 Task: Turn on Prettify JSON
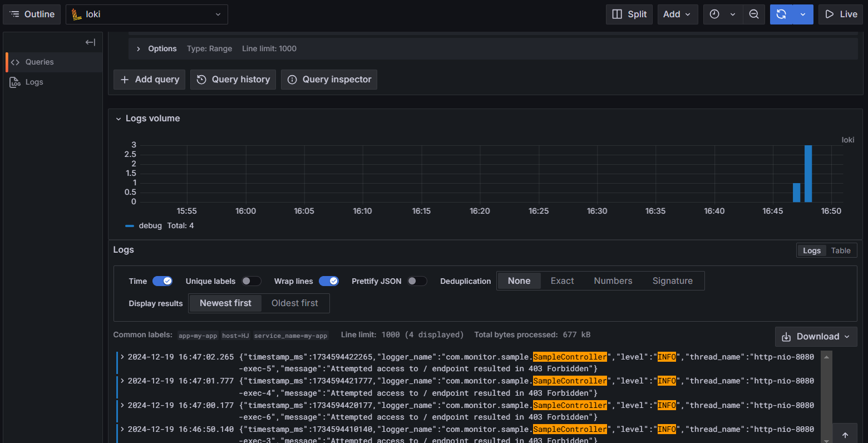click(417, 281)
